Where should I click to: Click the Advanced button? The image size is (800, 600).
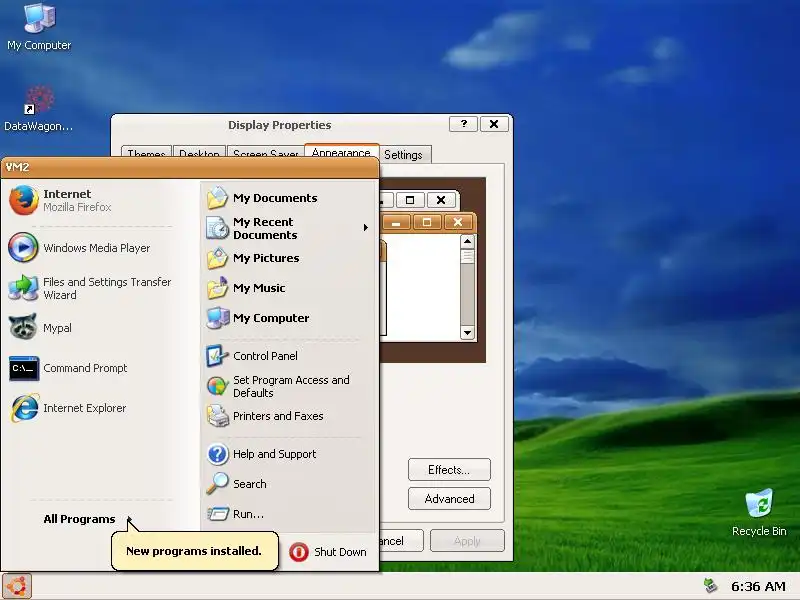point(449,498)
